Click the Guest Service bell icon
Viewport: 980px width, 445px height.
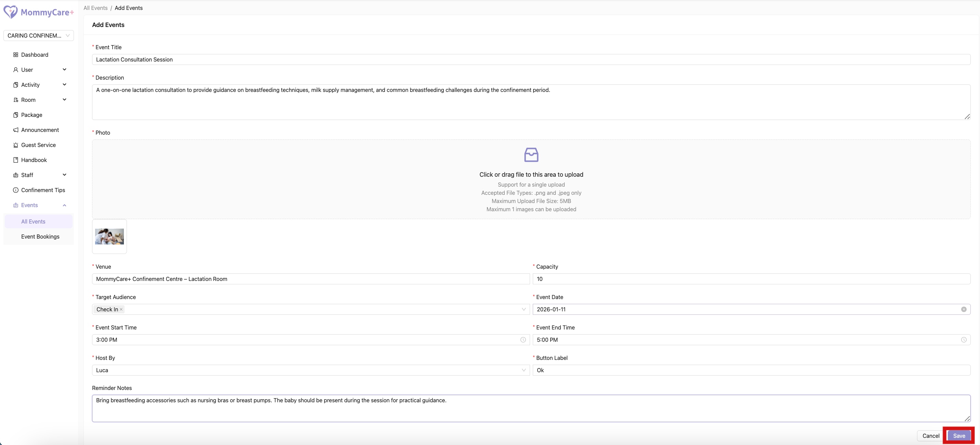click(x=16, y=145)
